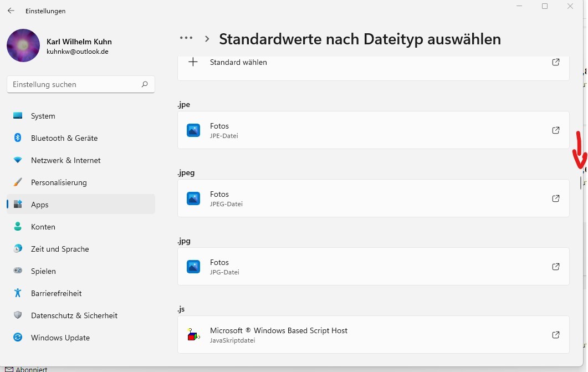
Task: Click the Windows Update sync icon
Action: tap(18, 337)
